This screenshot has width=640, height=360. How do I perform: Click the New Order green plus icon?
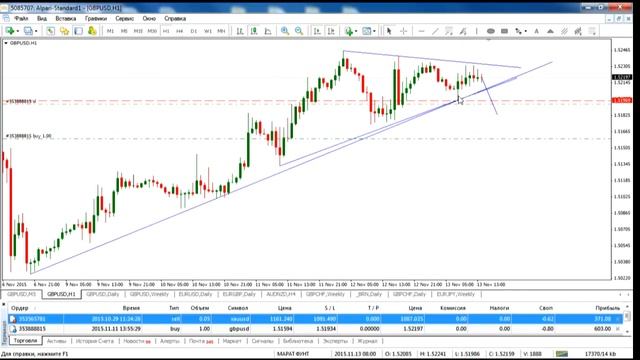pyautogui.click(x=9, y=31)
